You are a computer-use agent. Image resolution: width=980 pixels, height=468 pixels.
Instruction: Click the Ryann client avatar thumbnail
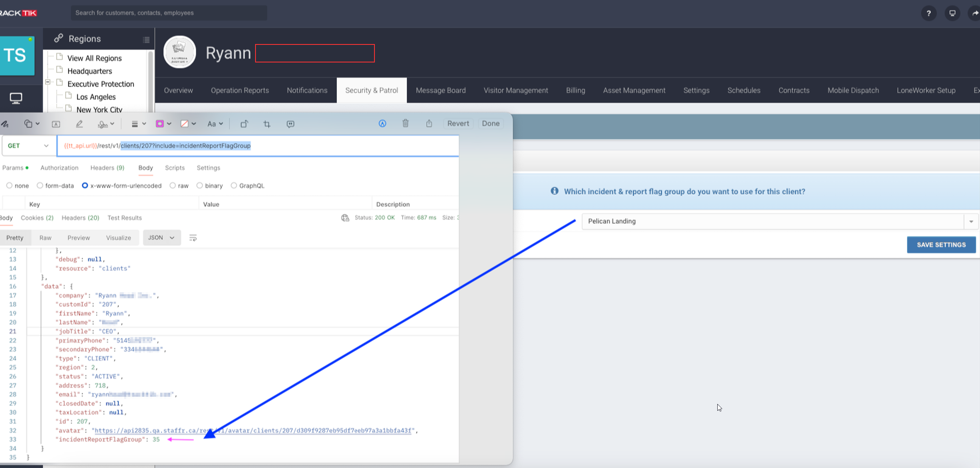[179, 52]
